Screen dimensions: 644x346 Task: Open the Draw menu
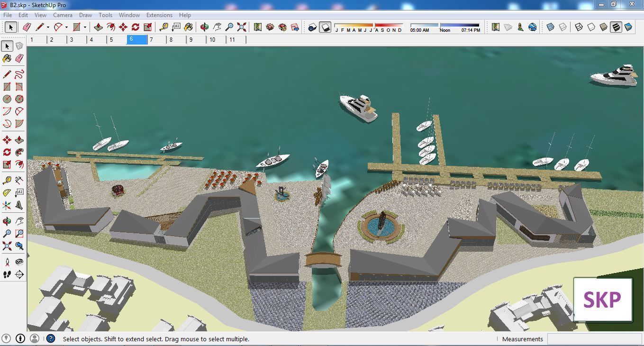click(85, 15)
